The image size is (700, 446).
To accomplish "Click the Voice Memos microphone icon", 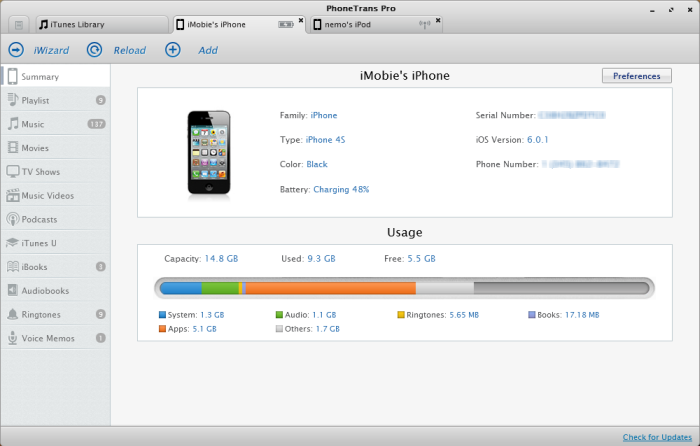I will [13, 338].
